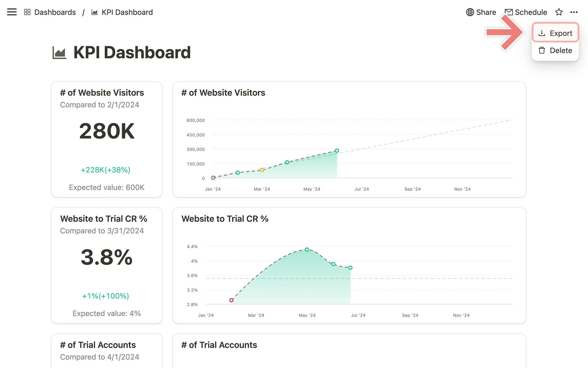Click the 280K Website Visitors KPI card
Image resolution: width=588 pixels, height=368 pixels.
(x=107, y=140)
